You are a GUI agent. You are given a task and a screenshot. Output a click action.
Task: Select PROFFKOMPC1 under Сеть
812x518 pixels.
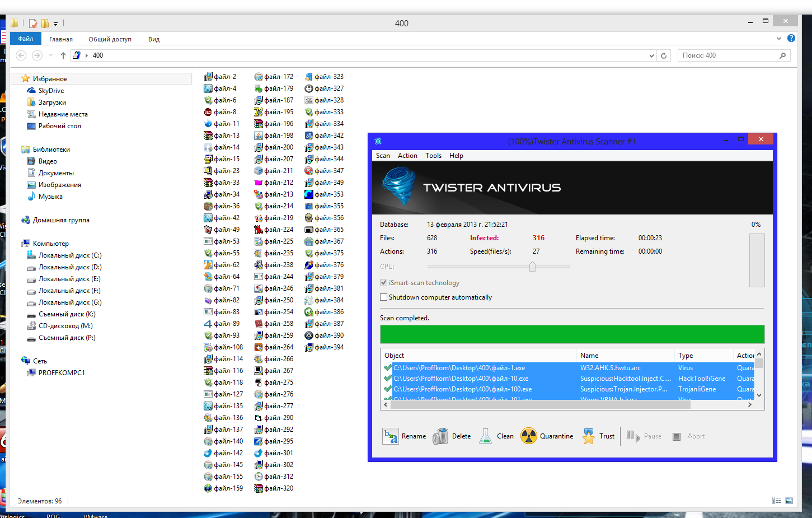point(56,373)
